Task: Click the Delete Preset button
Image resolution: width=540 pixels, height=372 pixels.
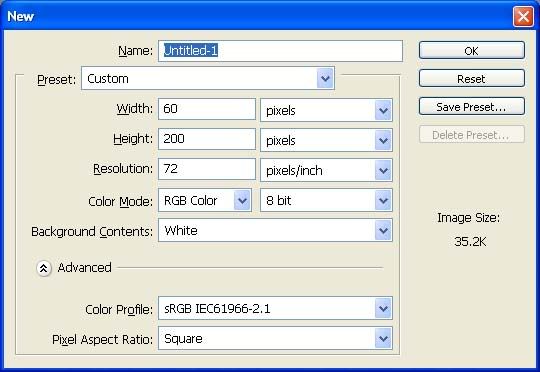Action: pos(472,134)
